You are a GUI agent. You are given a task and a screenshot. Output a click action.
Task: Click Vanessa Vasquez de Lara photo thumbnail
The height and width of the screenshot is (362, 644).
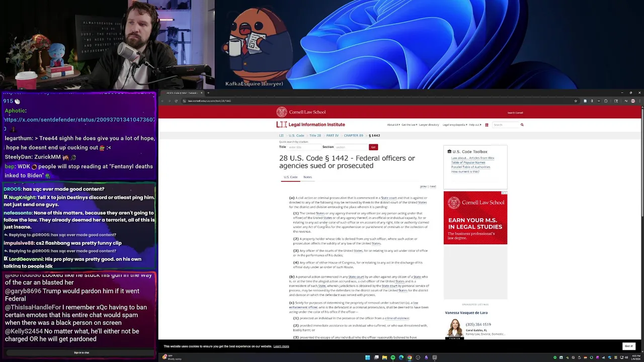[x=454, y=329]
